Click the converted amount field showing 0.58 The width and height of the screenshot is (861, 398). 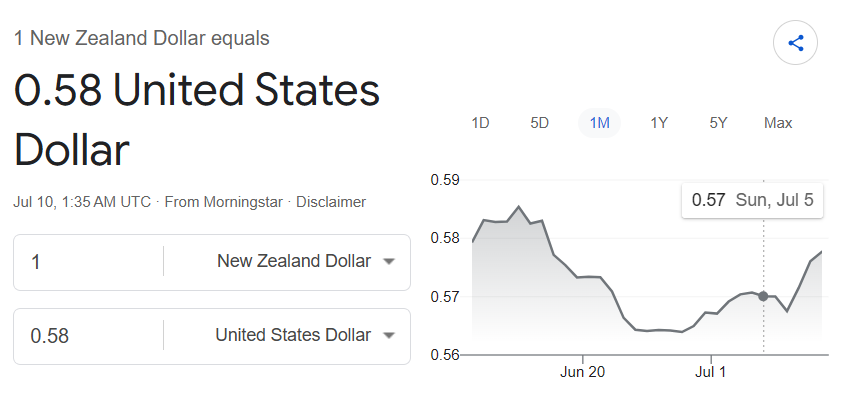pos(88,335)
